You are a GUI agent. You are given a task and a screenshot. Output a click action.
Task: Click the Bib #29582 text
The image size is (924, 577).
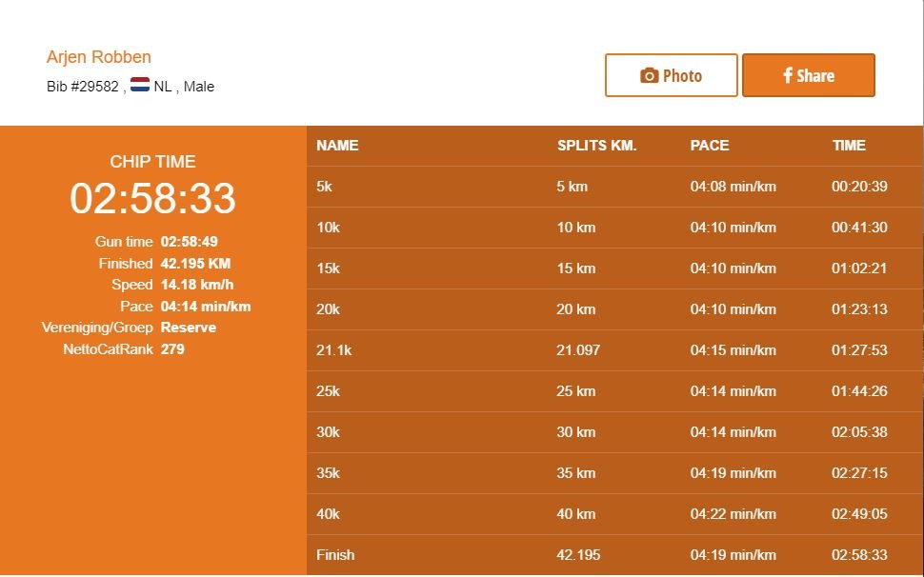tap(88, 86)
